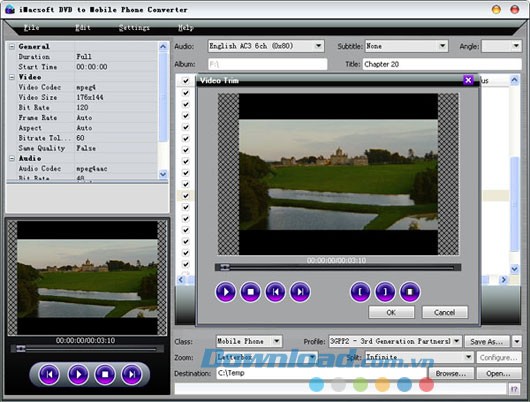Click the help question mark icon at bottom right
This screenshot has height=402, width=530.
pos(514,389)
